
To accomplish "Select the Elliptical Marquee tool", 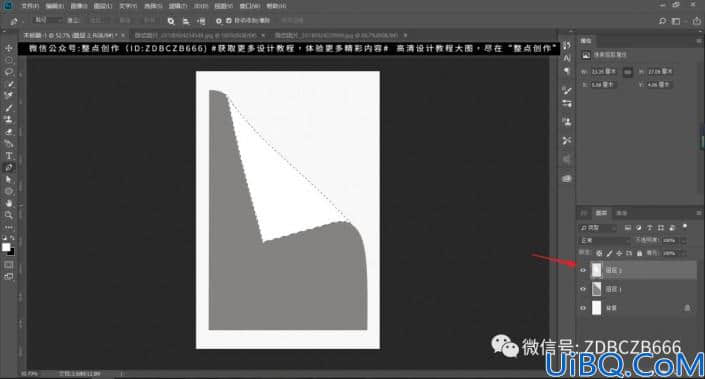I will [9, 60].
